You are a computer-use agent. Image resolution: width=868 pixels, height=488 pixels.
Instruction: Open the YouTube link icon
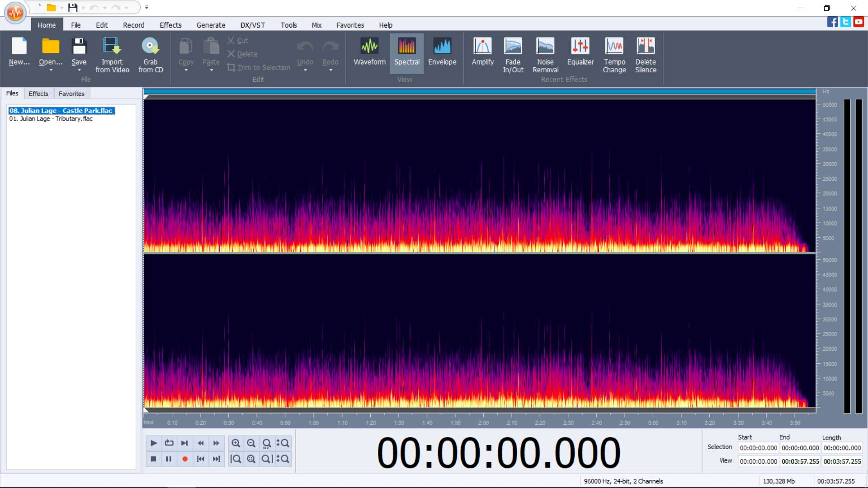point(859,22)
